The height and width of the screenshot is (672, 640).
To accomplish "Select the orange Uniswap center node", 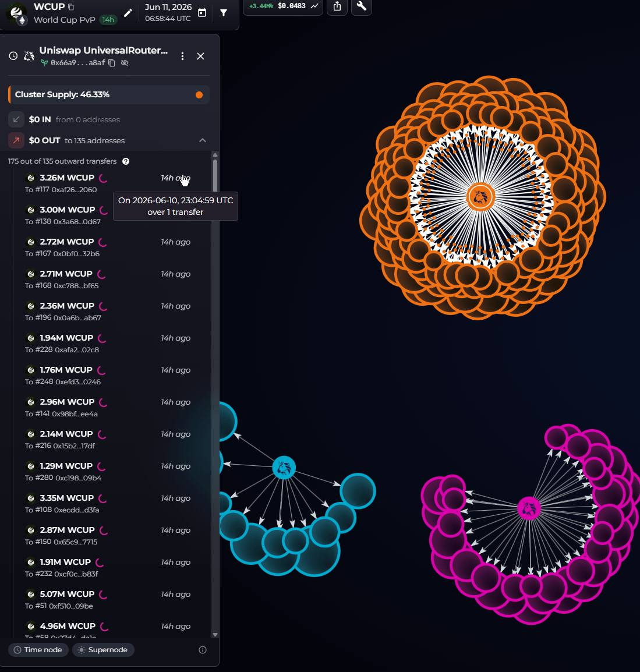I will (480, 197).
